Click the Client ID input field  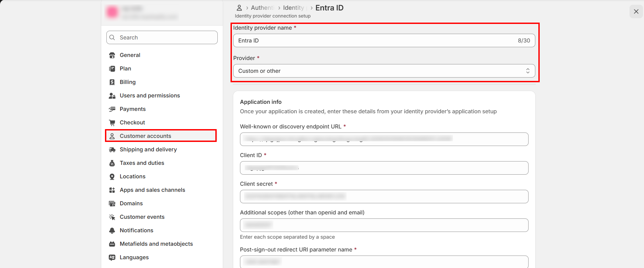pyautogui.click(x=384, y=168)
